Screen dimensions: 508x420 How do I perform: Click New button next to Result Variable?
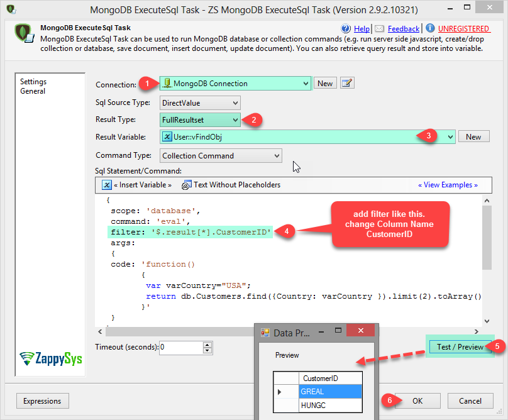[473, 137]
